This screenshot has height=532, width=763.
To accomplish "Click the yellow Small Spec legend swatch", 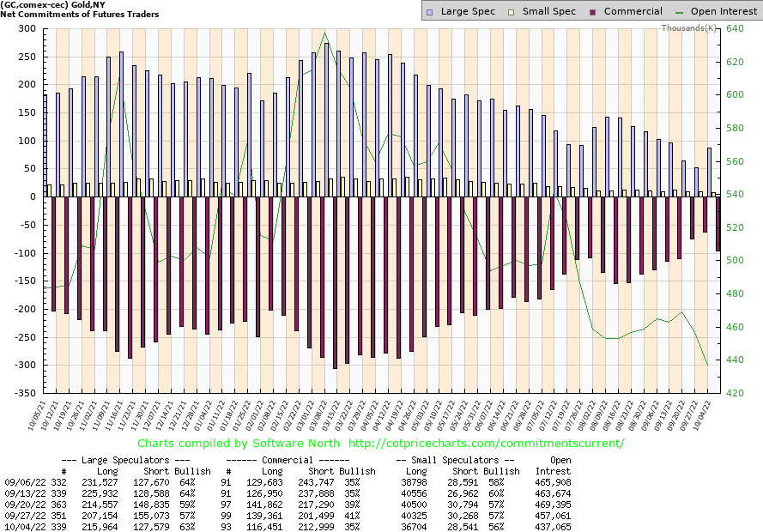I will [513, 12].
